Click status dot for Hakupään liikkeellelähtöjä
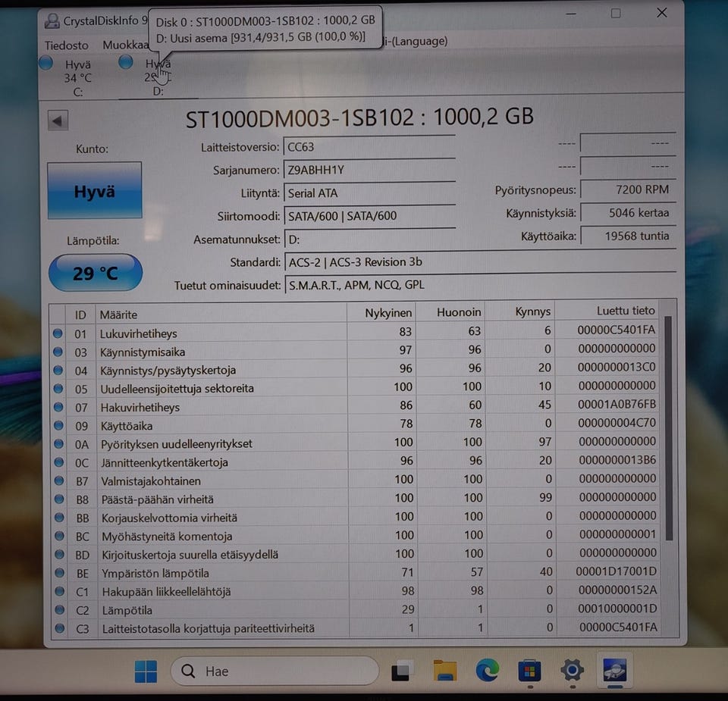Image resolution: width=728 pixels, height=701 pixels. [59, 591]
